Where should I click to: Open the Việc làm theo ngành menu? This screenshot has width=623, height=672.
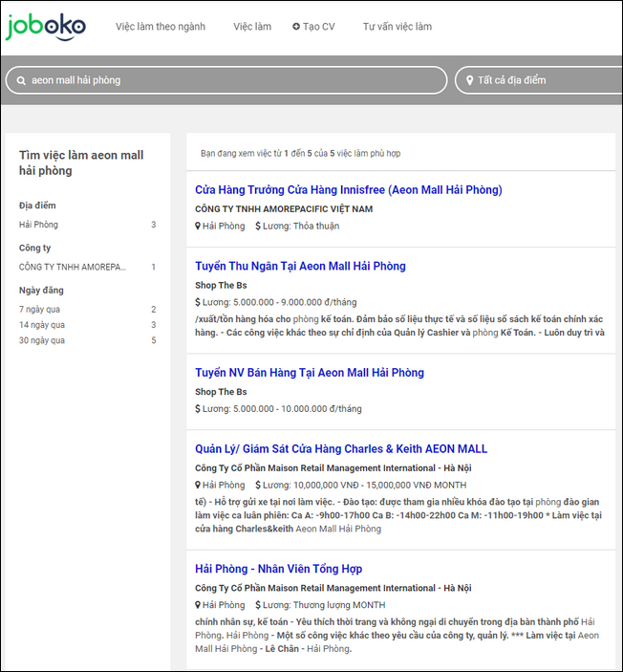(161, 27)
